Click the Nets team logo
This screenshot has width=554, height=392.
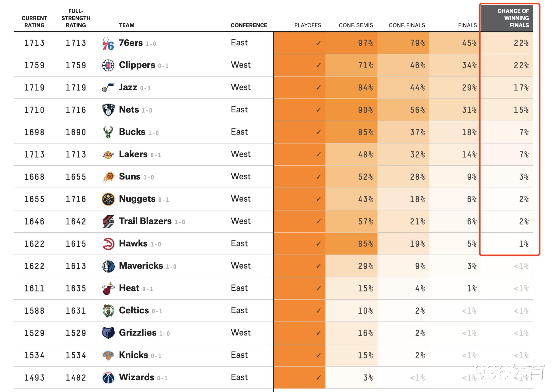pos(108,110)
